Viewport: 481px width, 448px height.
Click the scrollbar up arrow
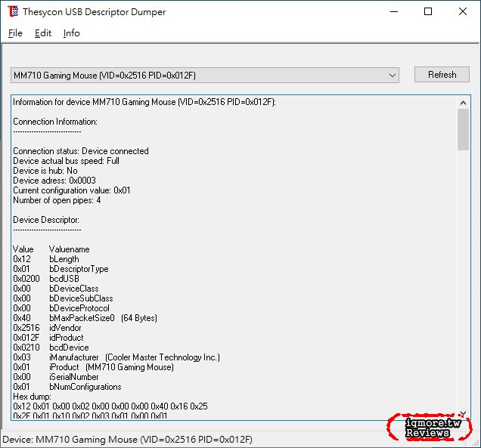(463, 103)
